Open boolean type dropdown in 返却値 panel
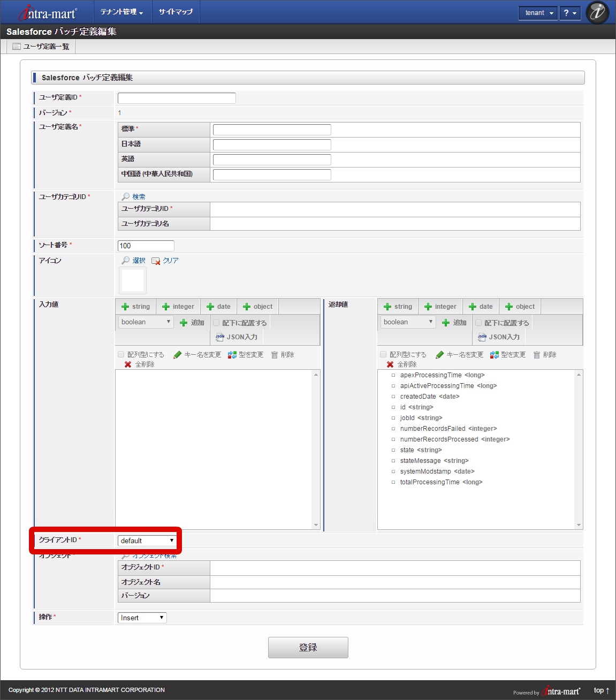616x700 pixels. 408,322
